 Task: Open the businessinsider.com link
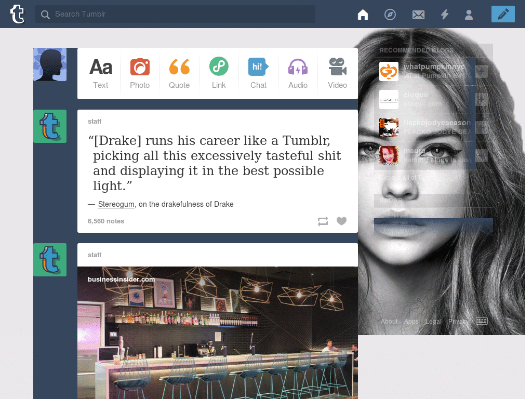click(121, 279)
